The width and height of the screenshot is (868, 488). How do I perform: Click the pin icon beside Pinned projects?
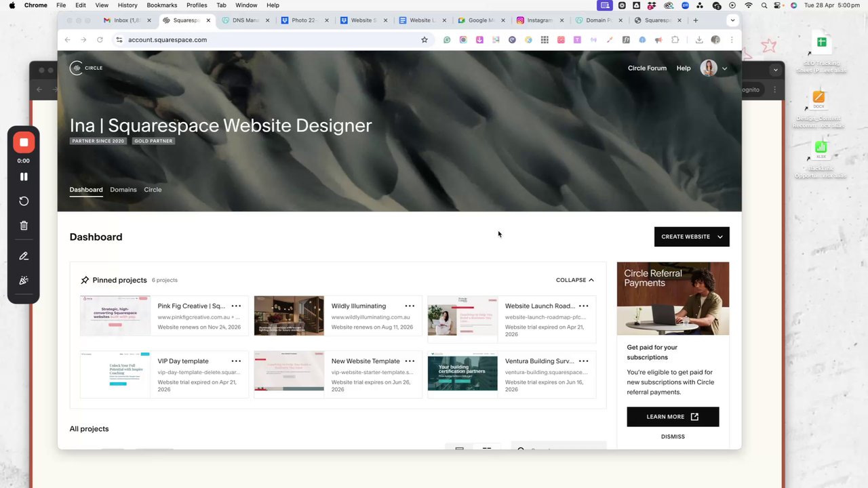click(85, 280)
